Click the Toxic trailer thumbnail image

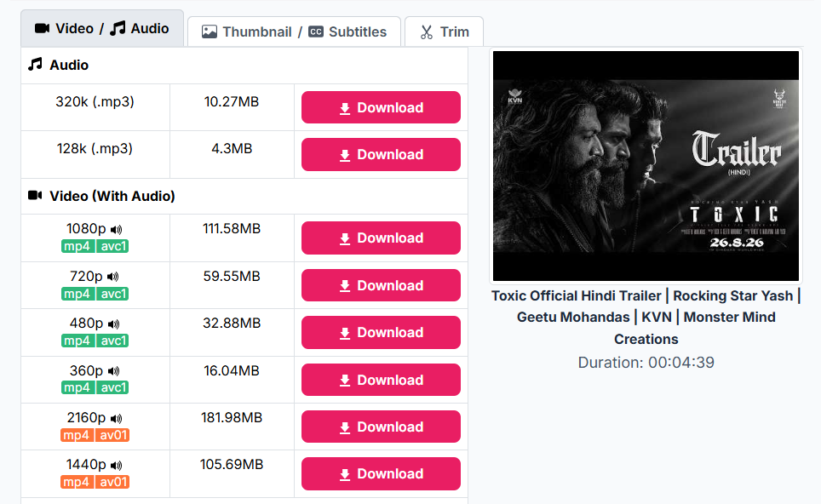tap(646, 166)
